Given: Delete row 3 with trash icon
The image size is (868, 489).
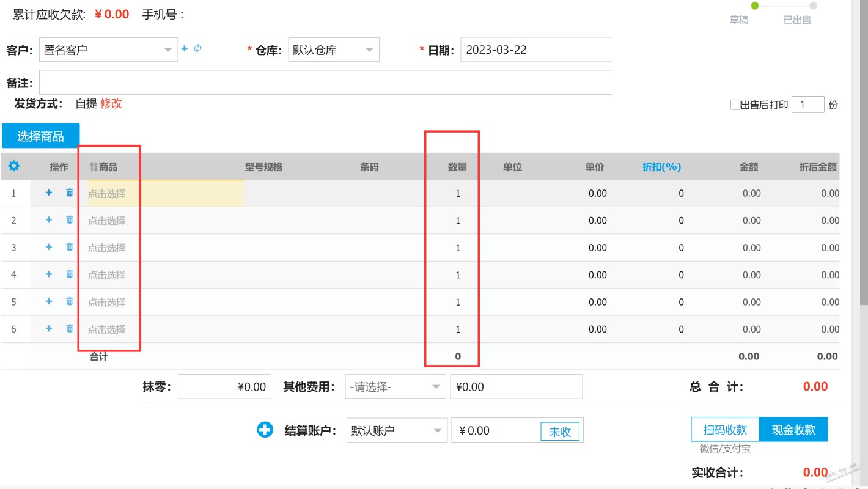Looking at the screenshot, I should click(x=70, y=247).
